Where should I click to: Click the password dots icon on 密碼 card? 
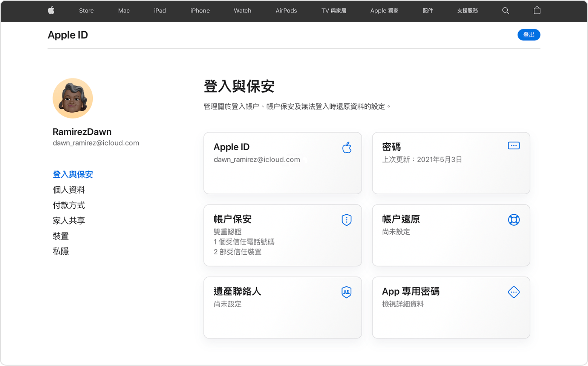[x=514, y=146]
